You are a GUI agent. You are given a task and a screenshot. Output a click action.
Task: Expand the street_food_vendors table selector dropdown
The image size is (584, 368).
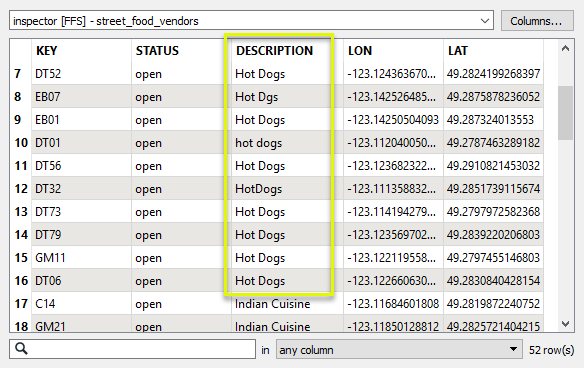485,21
